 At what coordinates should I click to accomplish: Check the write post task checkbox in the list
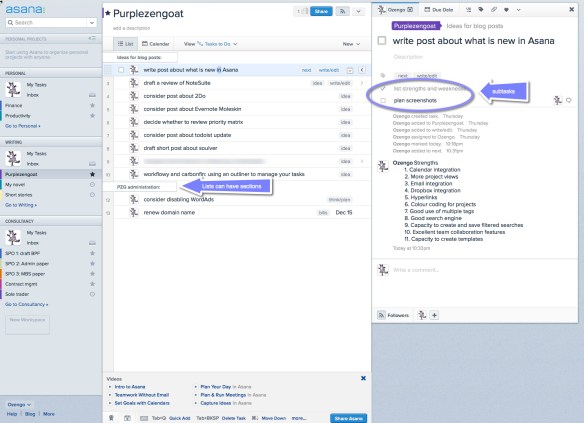(121, 70)
